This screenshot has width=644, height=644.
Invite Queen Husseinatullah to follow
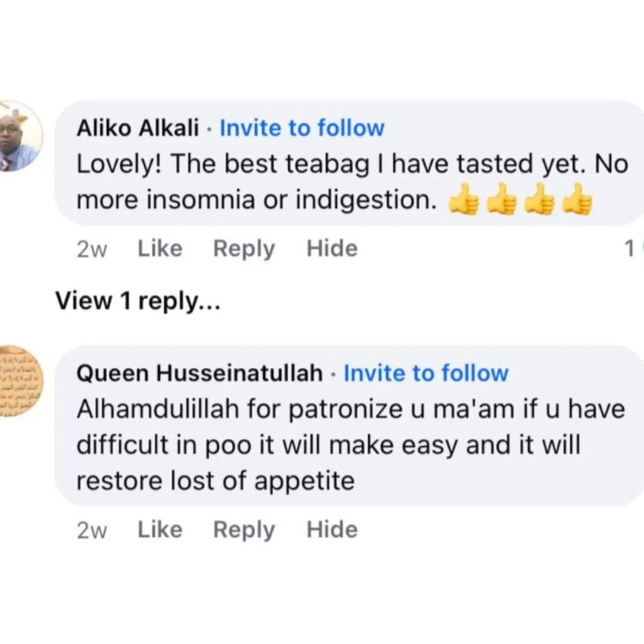pos(426,374)
